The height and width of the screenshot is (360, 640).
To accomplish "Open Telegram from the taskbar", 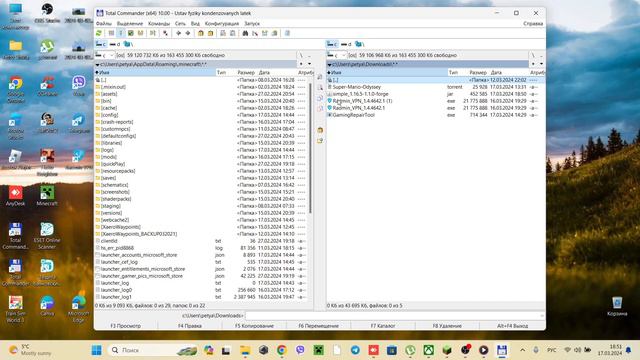I will (355, 350).
